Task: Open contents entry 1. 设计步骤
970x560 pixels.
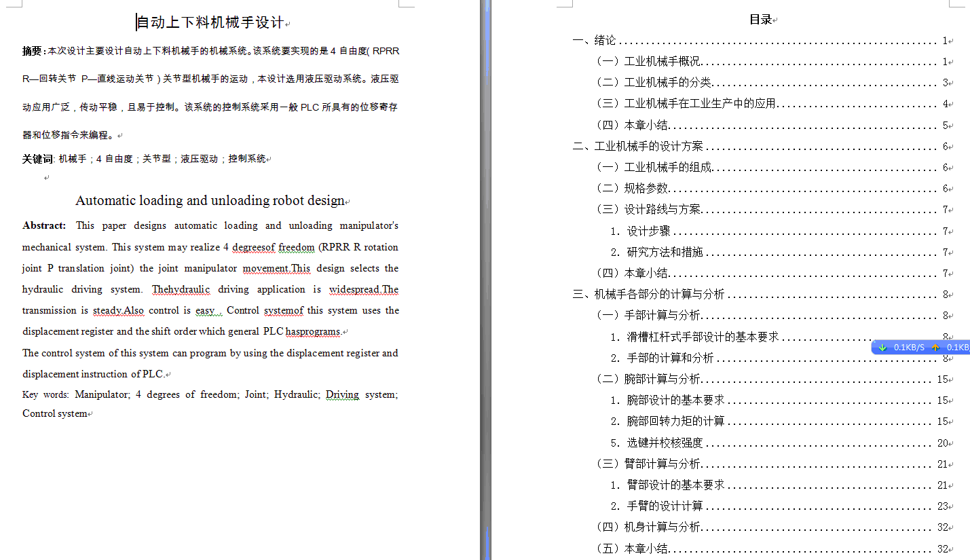Action: click(x=779, y=231)
